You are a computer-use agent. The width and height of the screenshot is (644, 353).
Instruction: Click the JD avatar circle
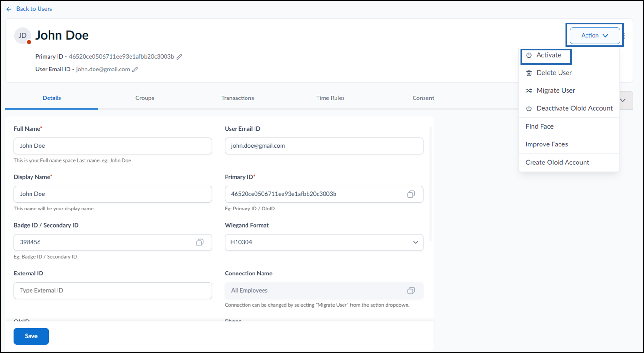[x=22, y=35]
